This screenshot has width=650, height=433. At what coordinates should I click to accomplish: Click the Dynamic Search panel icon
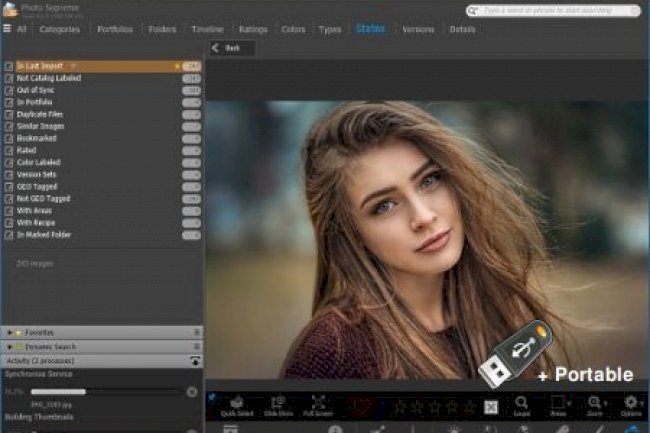[18, 347]
